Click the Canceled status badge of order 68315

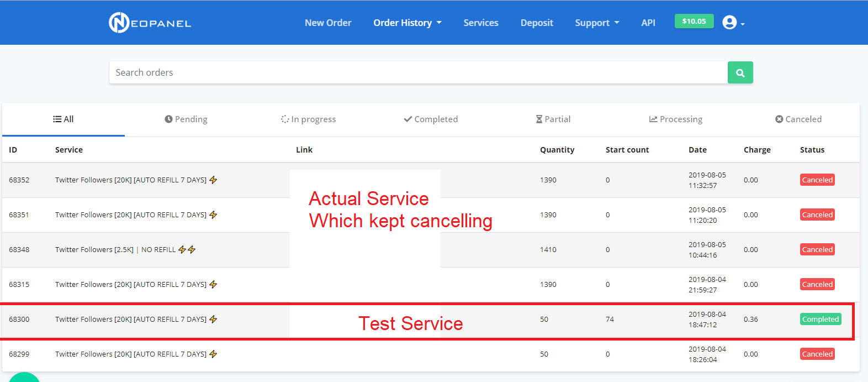tap(817, 284)
